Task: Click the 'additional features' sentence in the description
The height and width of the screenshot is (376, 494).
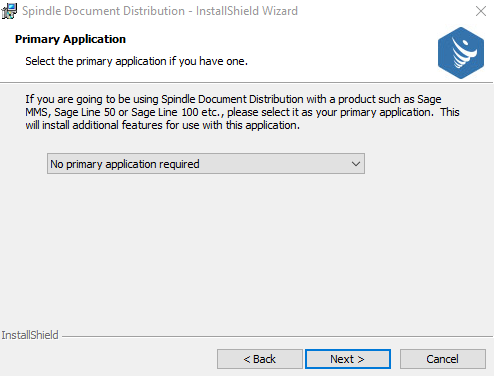Action: [163, 125]
